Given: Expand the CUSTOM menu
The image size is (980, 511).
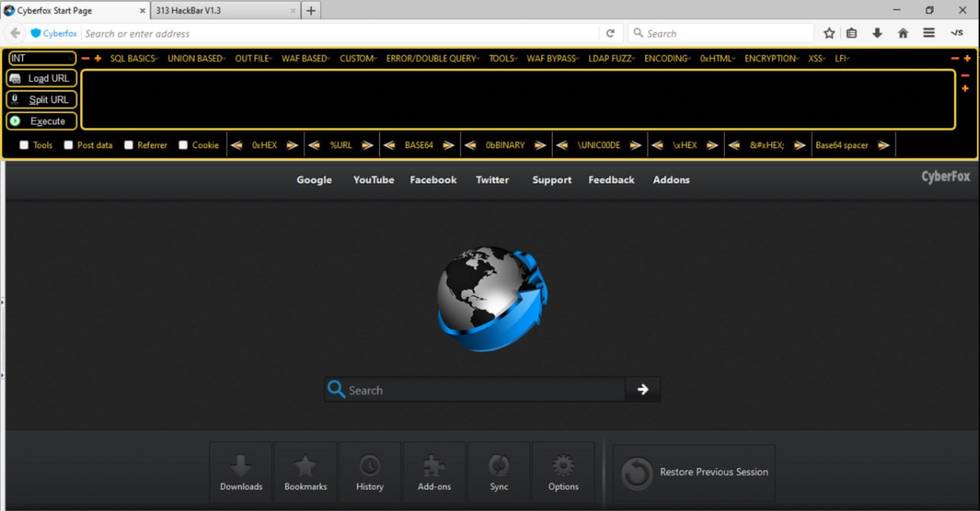Looking at the screenshot, I should coord(358,58).
